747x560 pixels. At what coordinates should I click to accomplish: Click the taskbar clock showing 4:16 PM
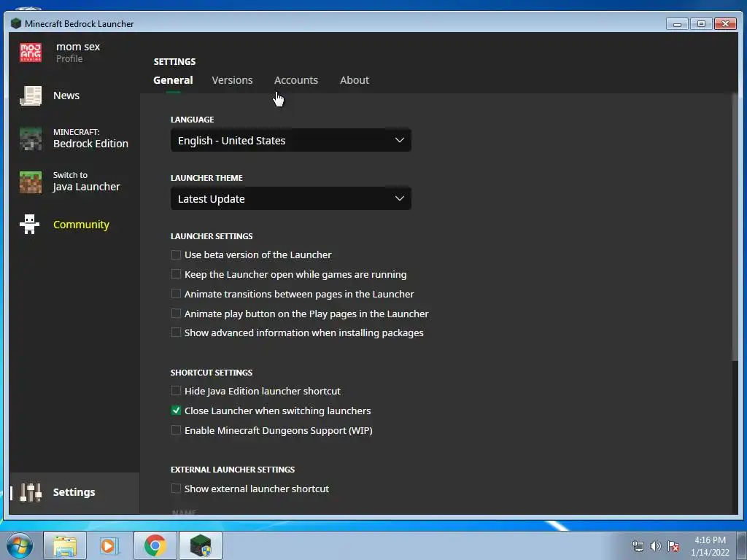pos(710,546)
